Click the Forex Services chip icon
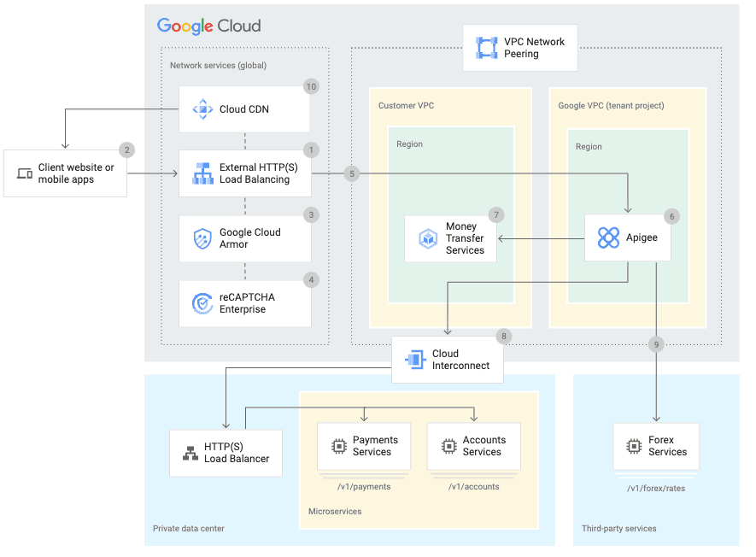This screenshot has height=557, width=756. click(634, 446)
